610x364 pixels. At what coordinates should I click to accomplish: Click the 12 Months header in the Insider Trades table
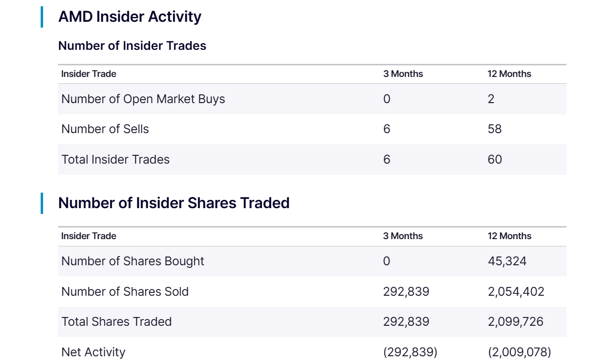click(x=509, y=74)
